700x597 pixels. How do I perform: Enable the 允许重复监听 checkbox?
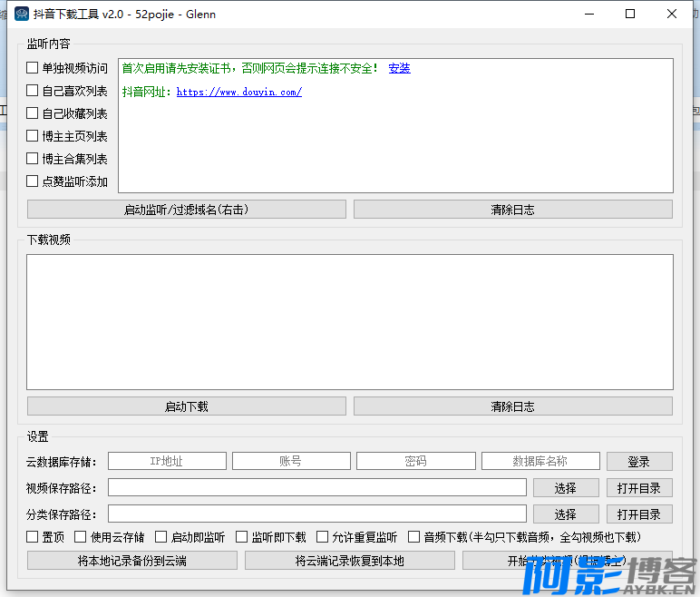(322, 537)
